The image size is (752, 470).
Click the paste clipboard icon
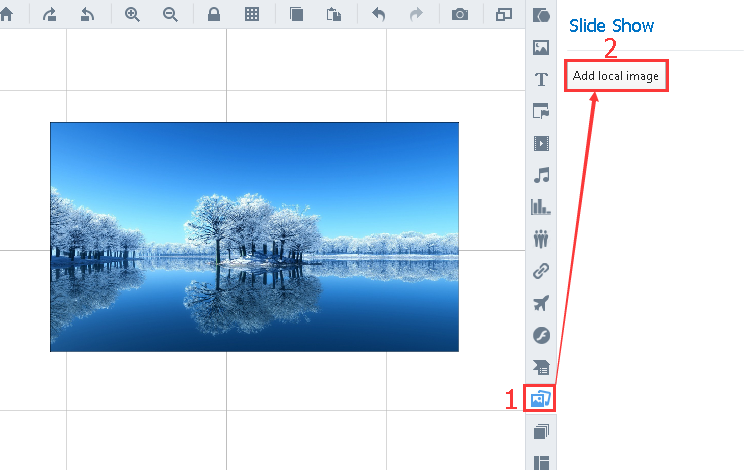(x=334, y=15)
